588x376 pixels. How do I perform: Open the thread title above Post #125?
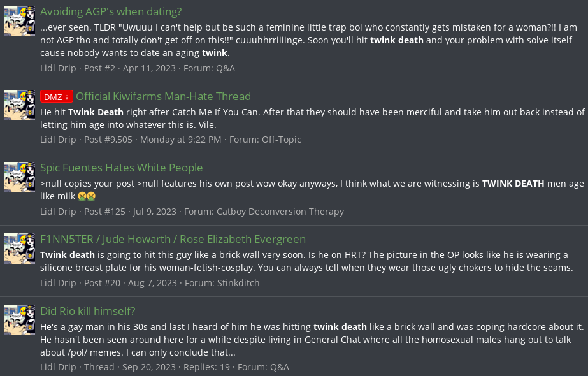(x=121, y=168)
